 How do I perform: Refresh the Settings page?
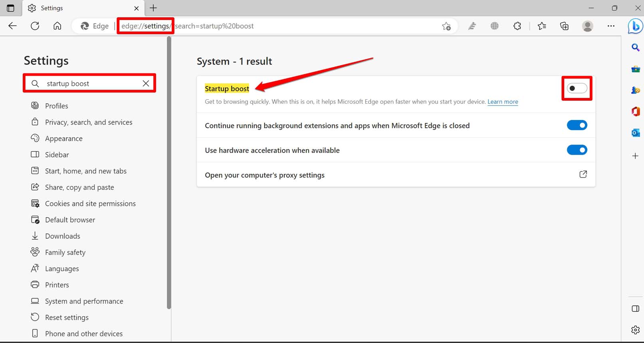point(35,26)
